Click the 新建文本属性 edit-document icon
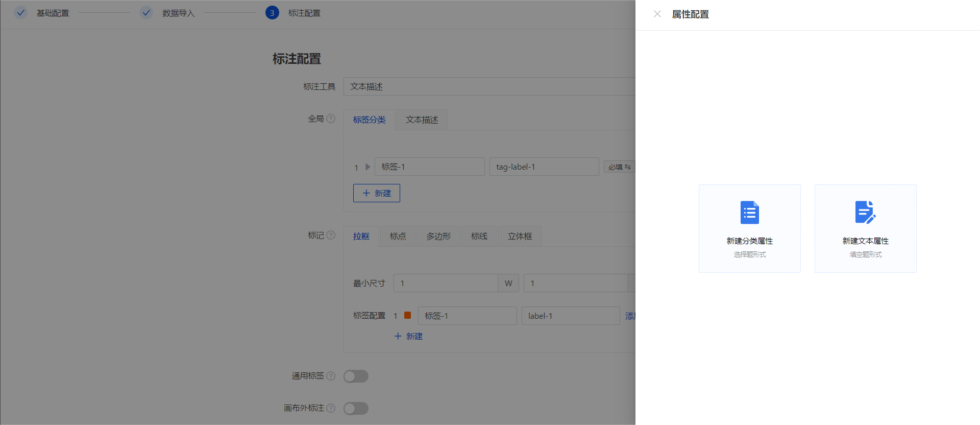 866,212
